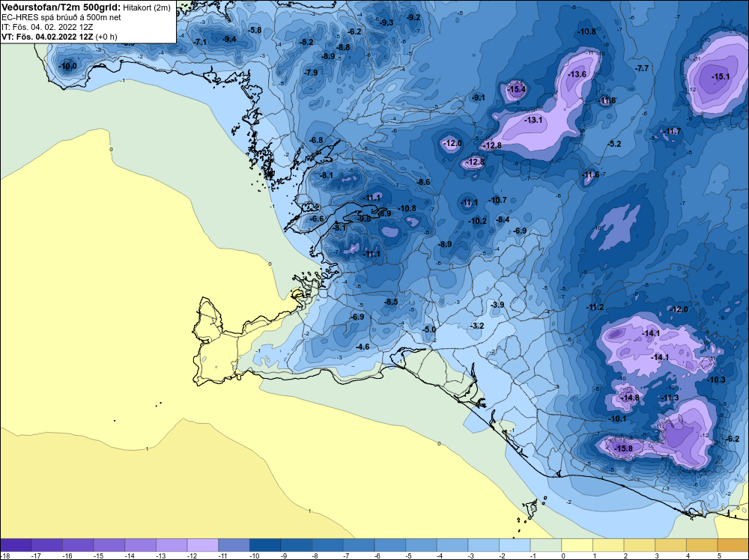
Task: Click the -11.7 temperature label
Action: click(x=672, y=131)
